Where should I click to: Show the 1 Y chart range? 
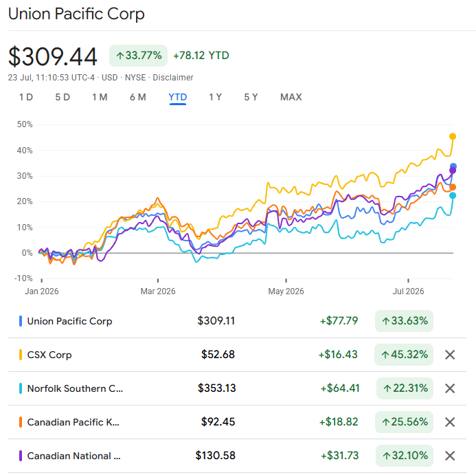(x=215, y=97)
